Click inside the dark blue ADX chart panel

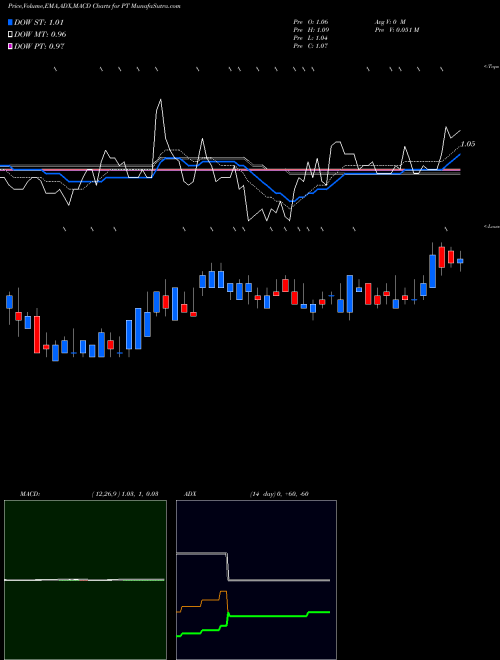click(x=256, y=580)
